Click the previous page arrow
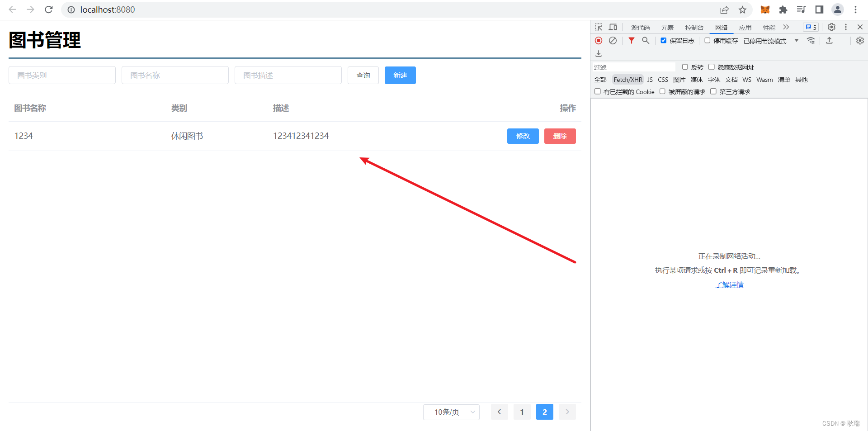This screenshot has width=868, height=431. point(500,412)
